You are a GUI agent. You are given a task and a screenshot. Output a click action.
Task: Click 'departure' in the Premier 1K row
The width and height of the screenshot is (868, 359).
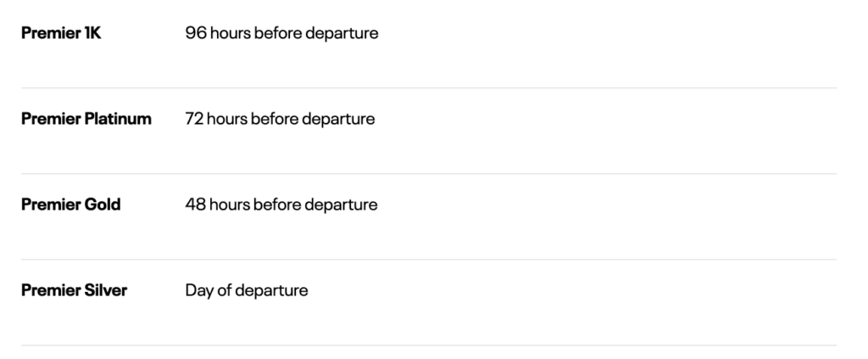[342, 34]
